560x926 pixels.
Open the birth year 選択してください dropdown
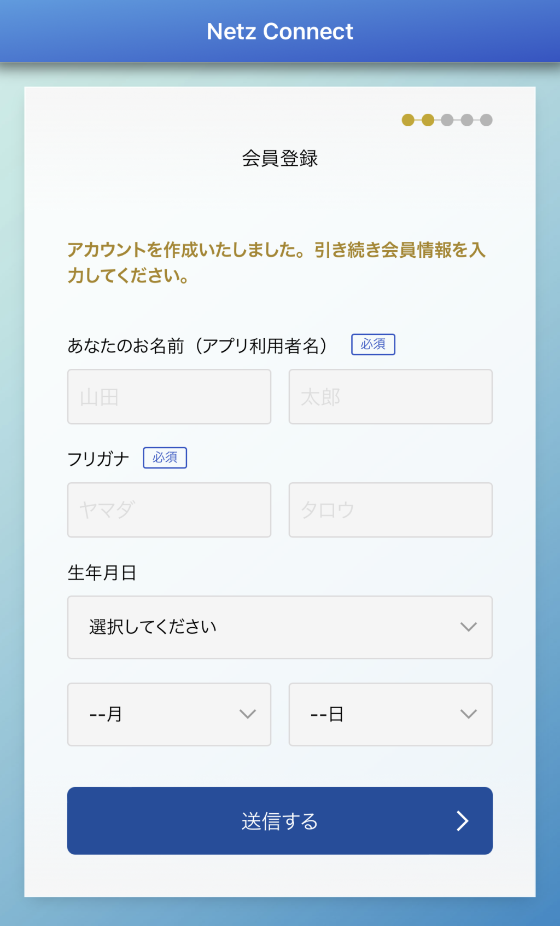pos(279,627)
